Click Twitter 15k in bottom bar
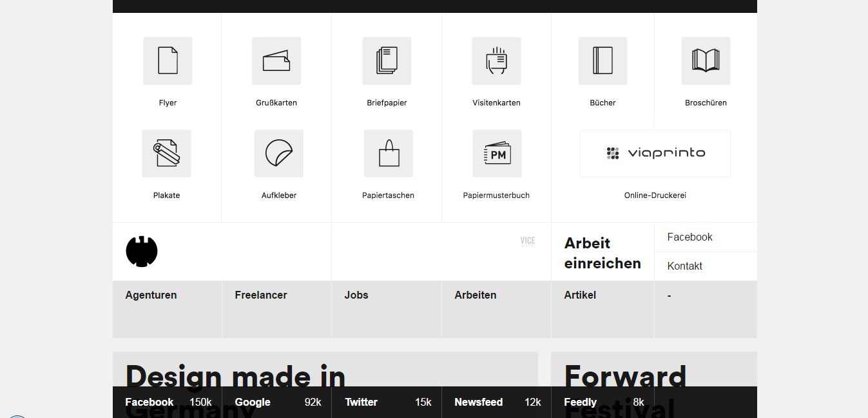The height and width of the screenshot is (418, 868). (x=387, y=402)
